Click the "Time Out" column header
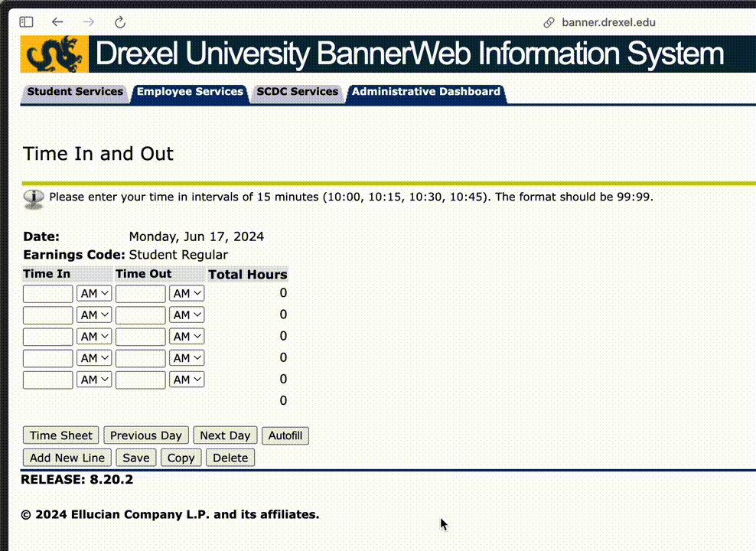The width and height of the screenshot is (756, 551). 143,274
